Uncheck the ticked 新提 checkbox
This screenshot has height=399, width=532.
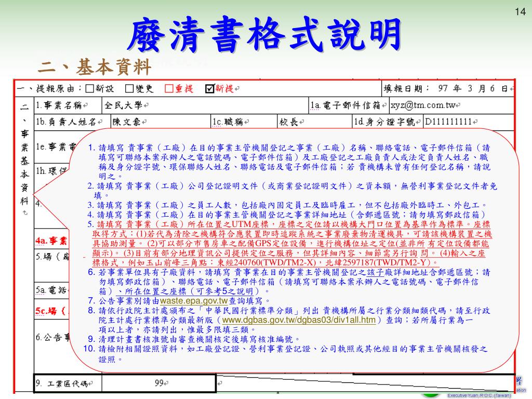(x=210, y=88)
